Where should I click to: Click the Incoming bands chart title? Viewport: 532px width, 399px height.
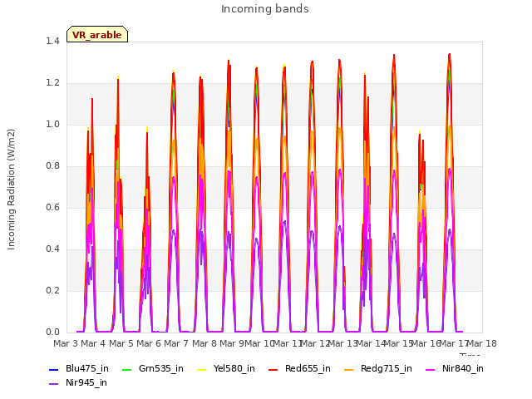pos(265,9)
